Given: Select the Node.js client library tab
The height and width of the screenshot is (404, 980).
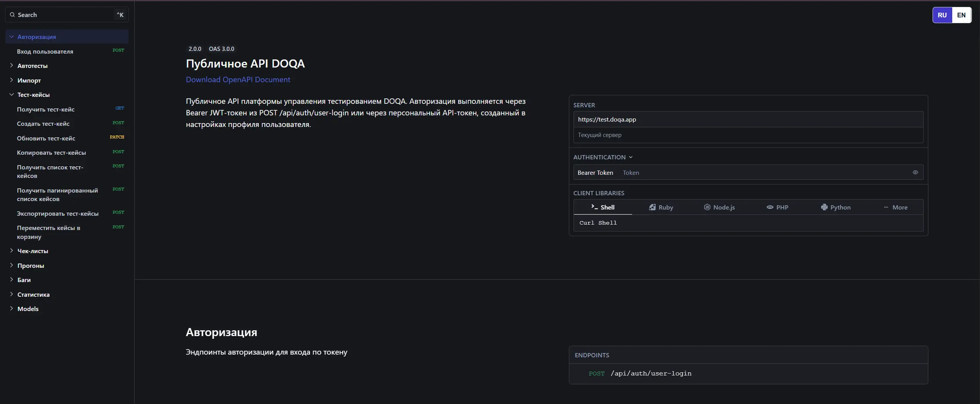Looking at the screenshot, I should [719, 207].
